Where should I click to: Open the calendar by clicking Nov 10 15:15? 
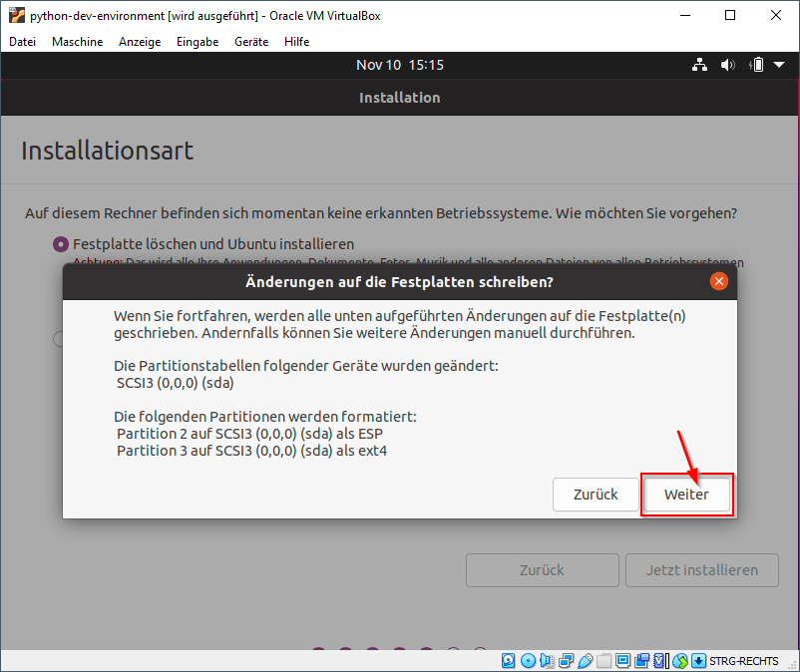[400, 64]
